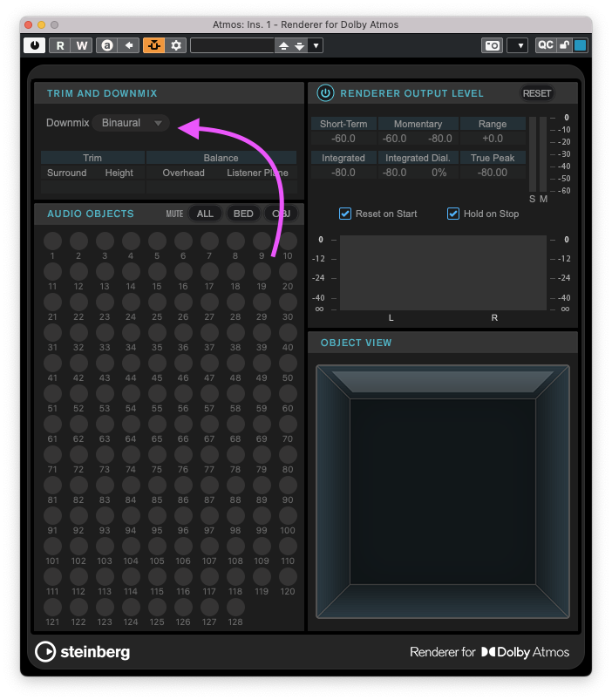Click audio object circle 102
Screen dimensions: 612x700
78,546
